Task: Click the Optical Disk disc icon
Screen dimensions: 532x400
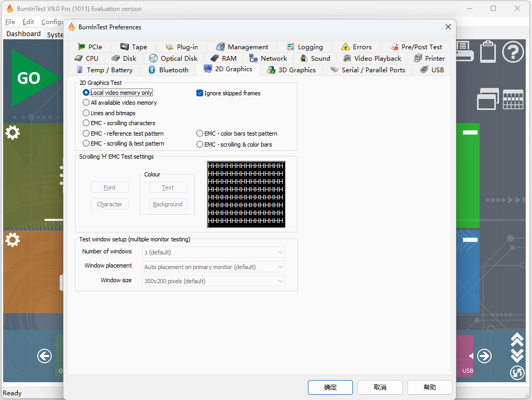Action: [x=153, y=58]
